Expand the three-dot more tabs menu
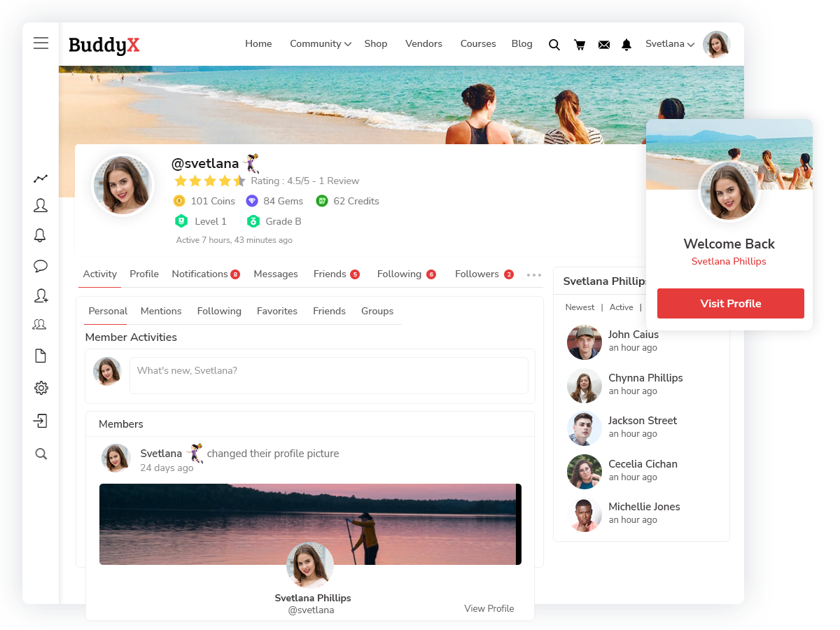The height and width of the screenshot is (630, 840). coord(534,275)
